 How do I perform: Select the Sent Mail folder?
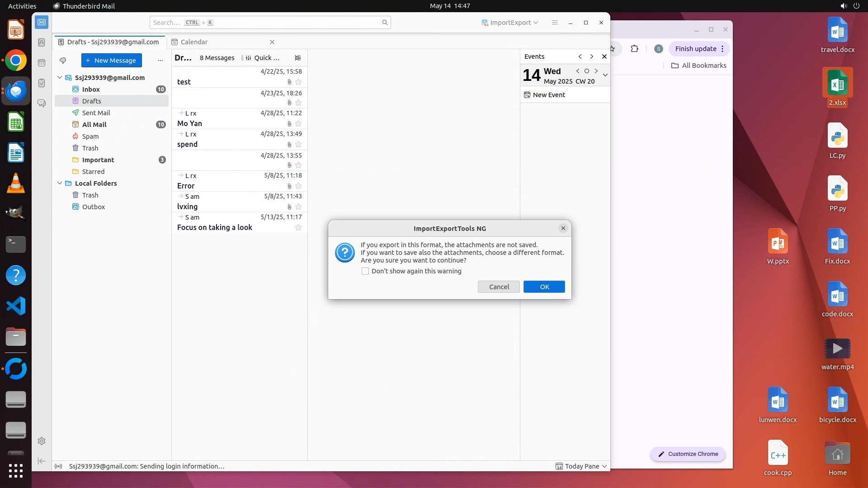click(x=96, y=113)
